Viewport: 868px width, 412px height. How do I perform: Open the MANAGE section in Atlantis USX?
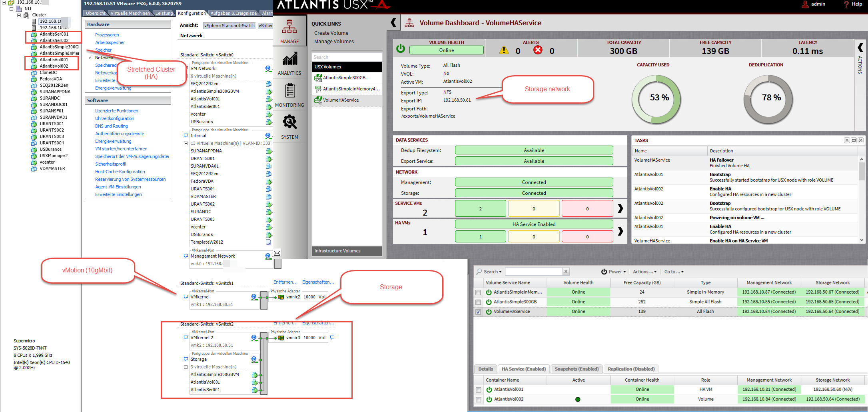pos(289,31)
